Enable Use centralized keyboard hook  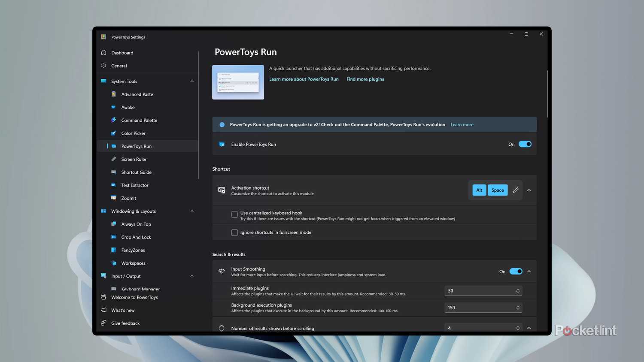234,214
